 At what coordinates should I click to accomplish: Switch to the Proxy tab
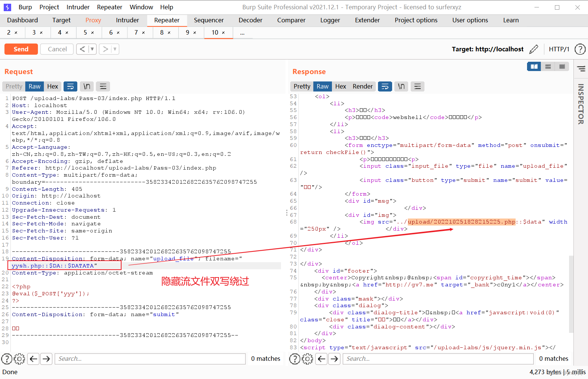click(93, 20)
